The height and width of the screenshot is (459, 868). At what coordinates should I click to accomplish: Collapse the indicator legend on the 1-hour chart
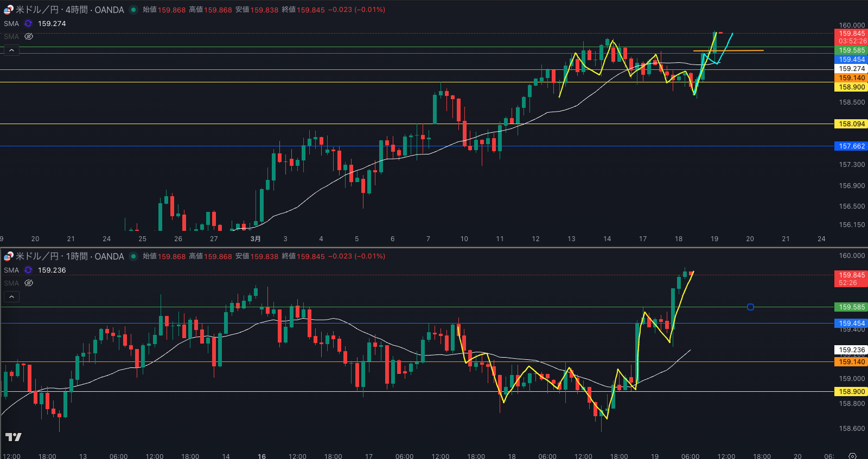click(11, 297)
